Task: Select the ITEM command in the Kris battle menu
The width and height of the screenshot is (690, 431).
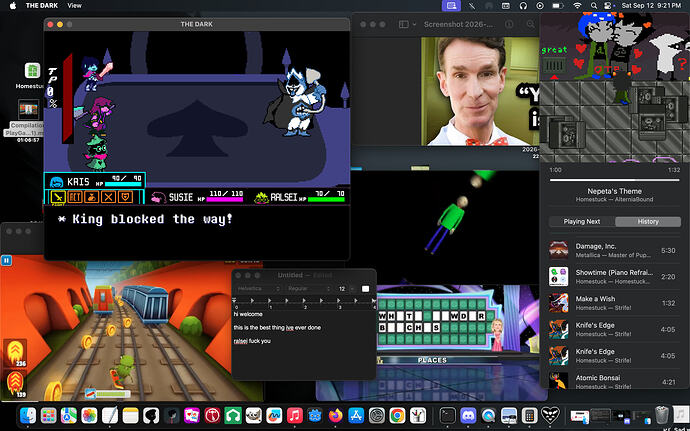Action: pos(92,197)
